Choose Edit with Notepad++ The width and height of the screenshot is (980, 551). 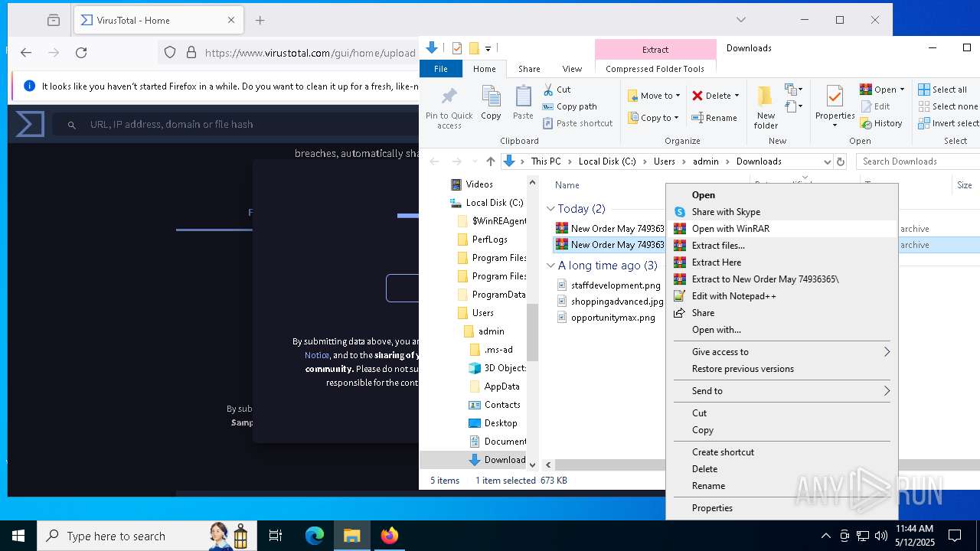click(782, 296)
